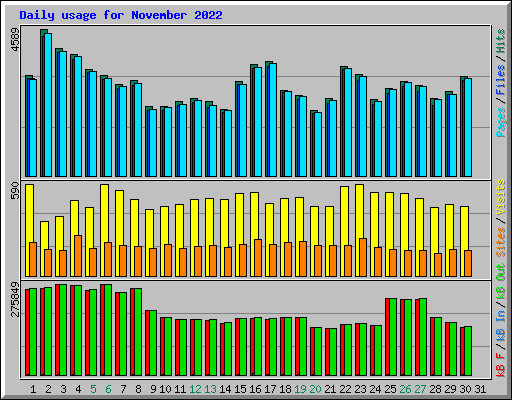Click day label 1 on the x-axis
This screenshot has height=400, width=512.
tap(33, 389)
